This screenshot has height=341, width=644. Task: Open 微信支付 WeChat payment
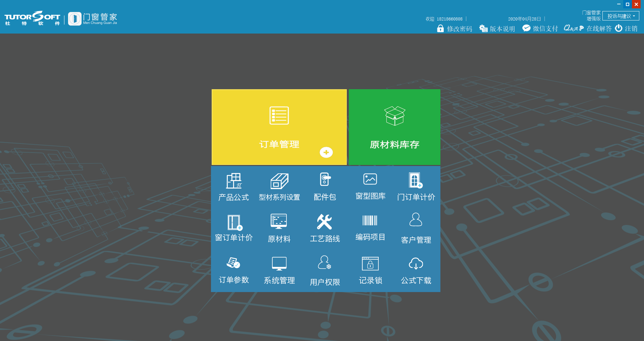(x=540, y=29)
